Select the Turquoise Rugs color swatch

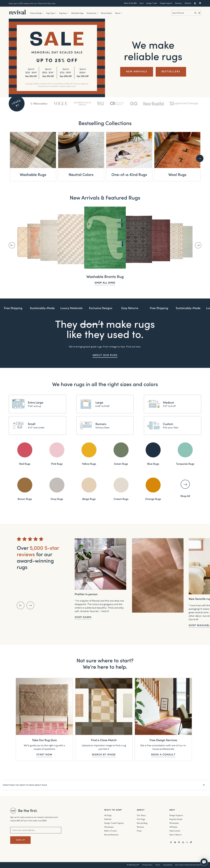point(185,450)
